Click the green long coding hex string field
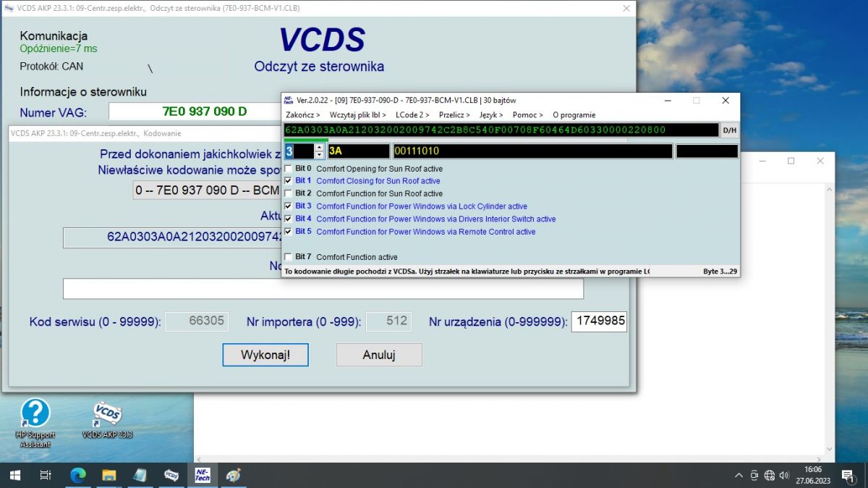 coord(501,130)
